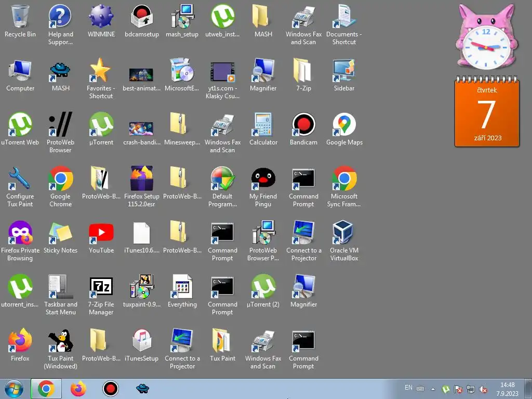The width and height of the screenshot is (532, 399).
Task: Select the Documents - Shortcut icon
Action: (344, 16)
